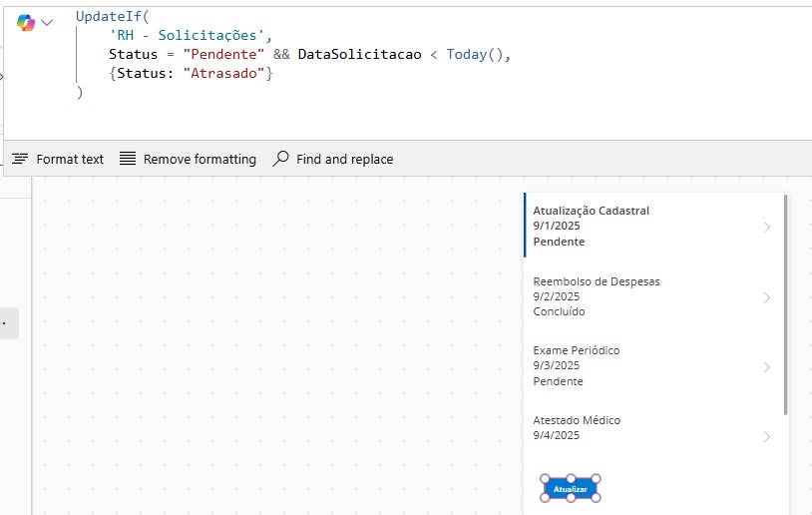
Task: Click the Concluído status under Reembolso
Action: (559, 311)
